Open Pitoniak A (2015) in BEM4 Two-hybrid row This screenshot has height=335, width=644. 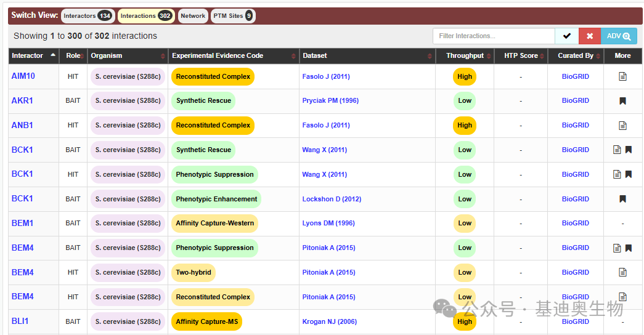pyautogui.click(x=328, y=272)
